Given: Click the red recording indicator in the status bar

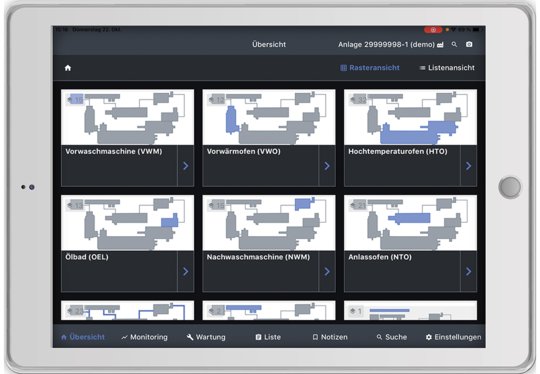Looking at the screenshot, I should 433,30.
